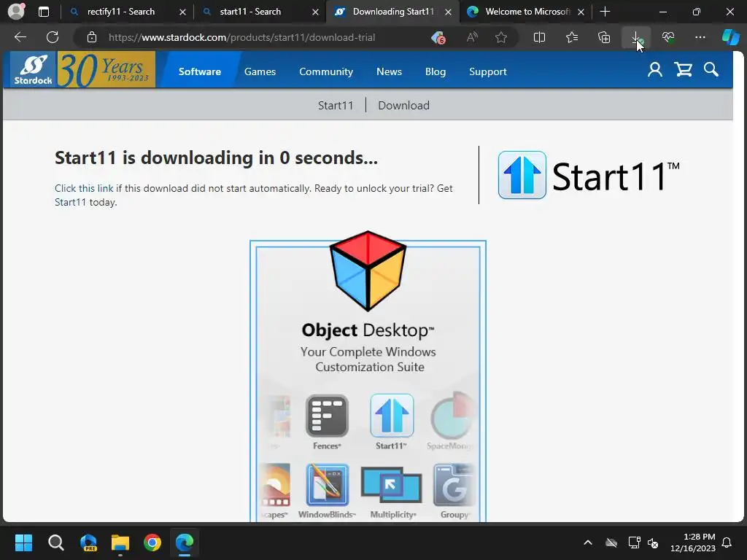This screenshot has width=747, height=560.
Task: Open the Favorites list
Action: tap(572, 37)
